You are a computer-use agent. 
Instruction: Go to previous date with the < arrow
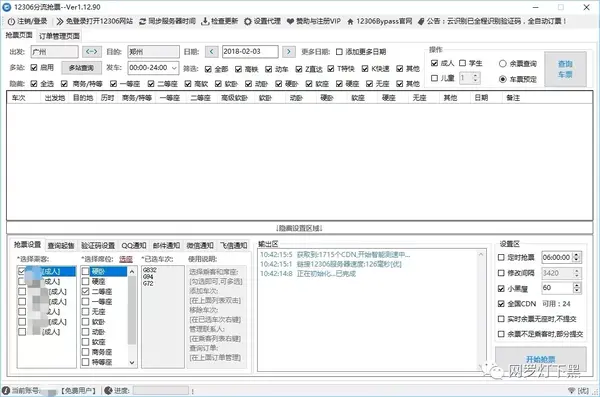click(212, 51)
